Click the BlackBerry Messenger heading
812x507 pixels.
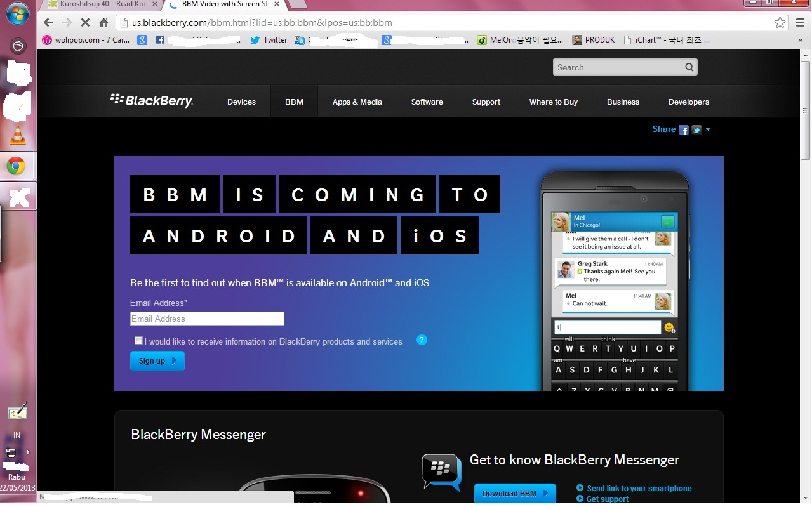point(198,435)
